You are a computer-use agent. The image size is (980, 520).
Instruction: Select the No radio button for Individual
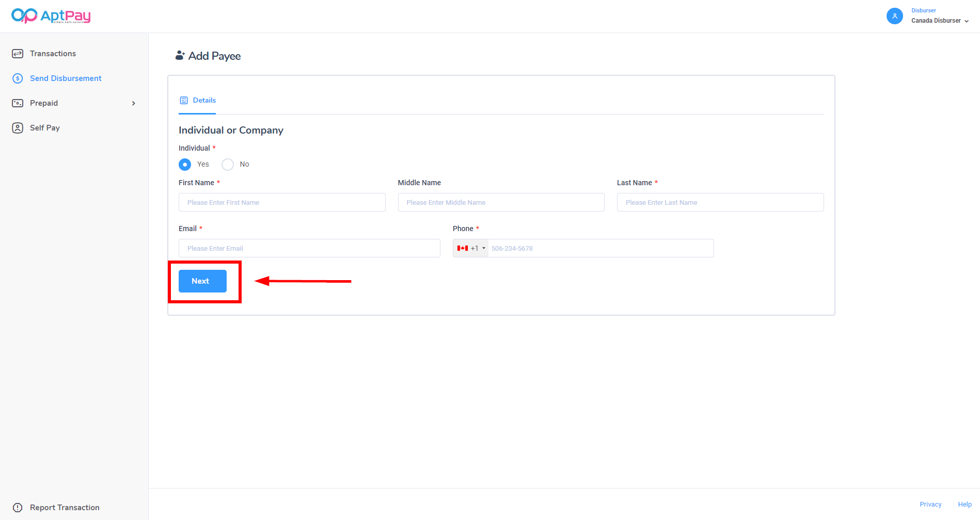tap(228, 165)
